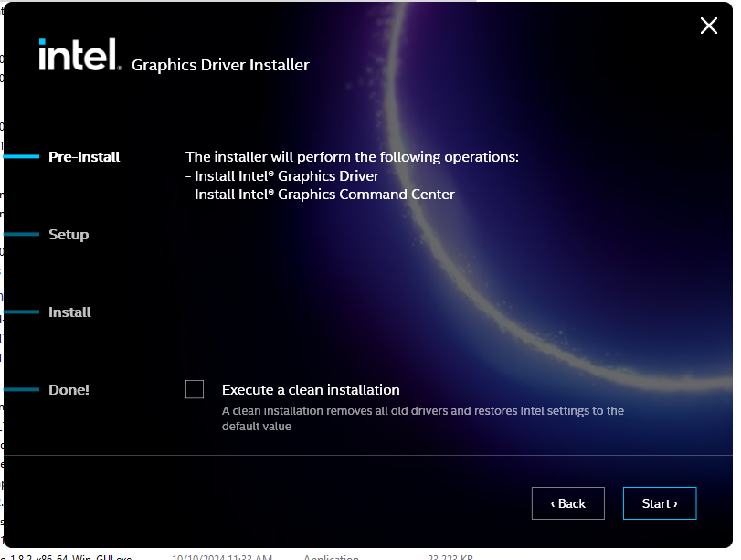Close the Intel installer window
This screenshot has height=560, width=741.
[x=708, y=26]
